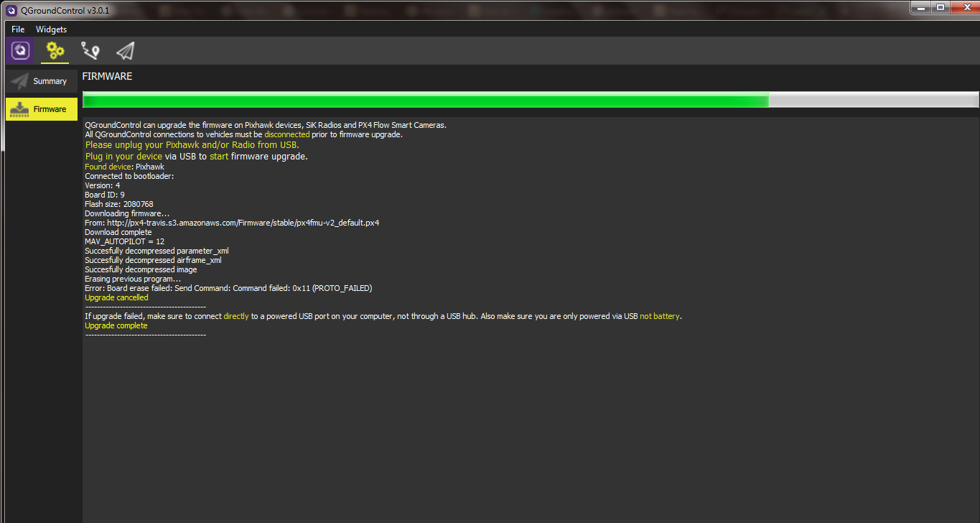This screenshot has height=523, width=980.
Task: Click the 'MAV_AUTOPILOT = 12' line
Action: click(125, 241)
